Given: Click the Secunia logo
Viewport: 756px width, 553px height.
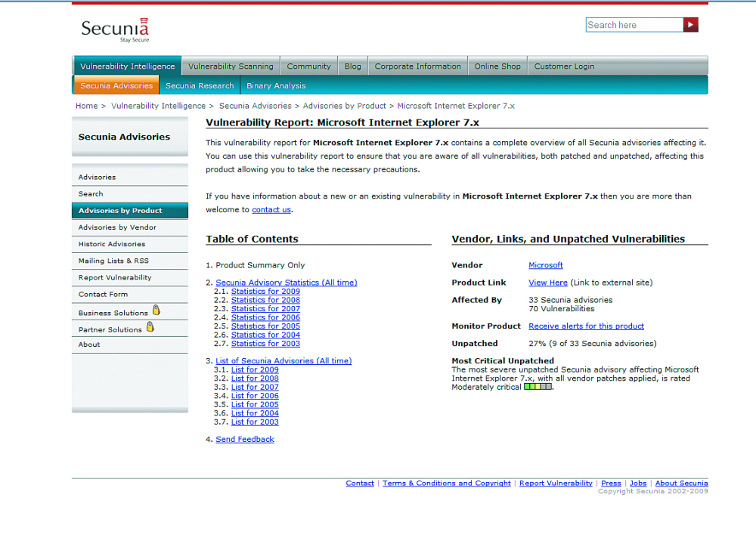Looking at the screenshot, I should (115, 29).
